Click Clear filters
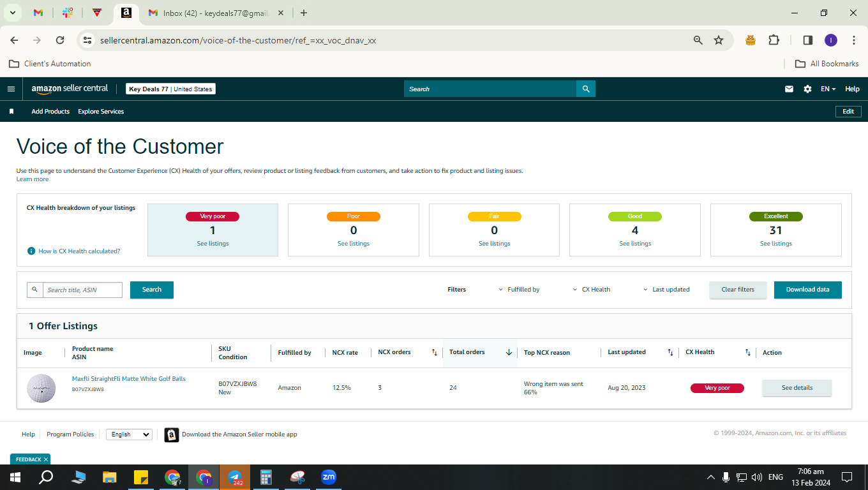Viewport: 868px width, 490px height. pyautogui.click(x=738, y=290)
